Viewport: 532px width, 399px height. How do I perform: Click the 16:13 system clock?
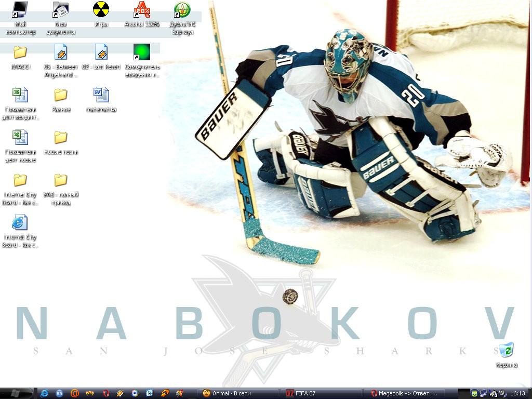tap(518, 394)
